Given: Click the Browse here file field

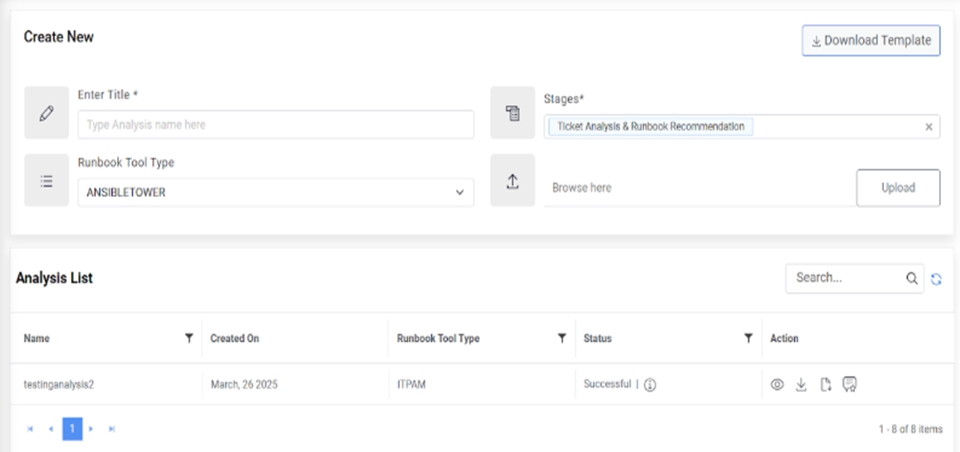Looking at the screenshot, I should coord(695,188).
